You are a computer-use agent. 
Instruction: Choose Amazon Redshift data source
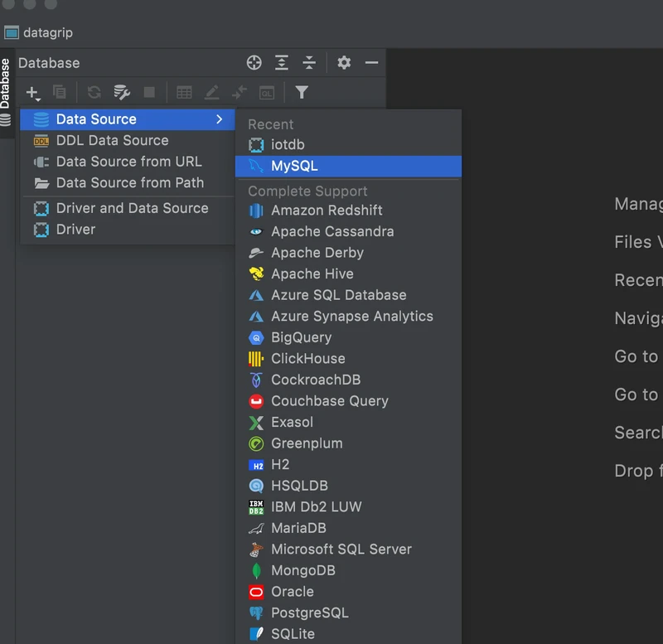[348, 211]
